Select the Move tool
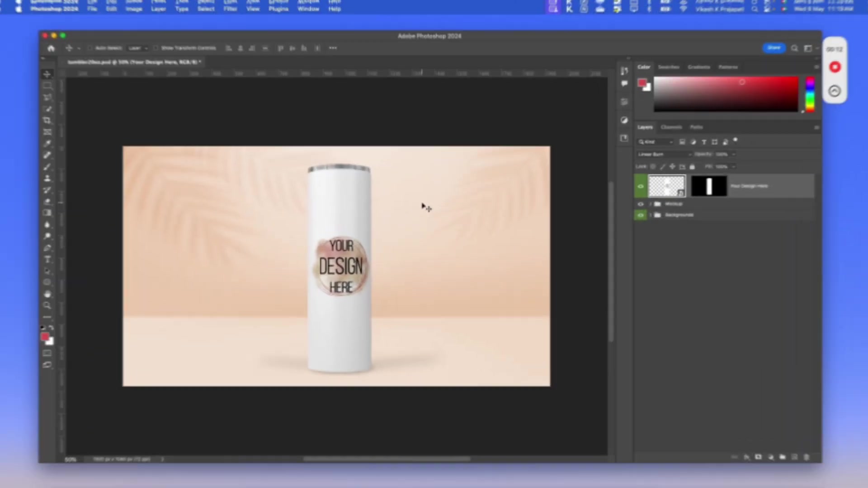The width and height of the screenshot is (868, 488). coord(47,74)
